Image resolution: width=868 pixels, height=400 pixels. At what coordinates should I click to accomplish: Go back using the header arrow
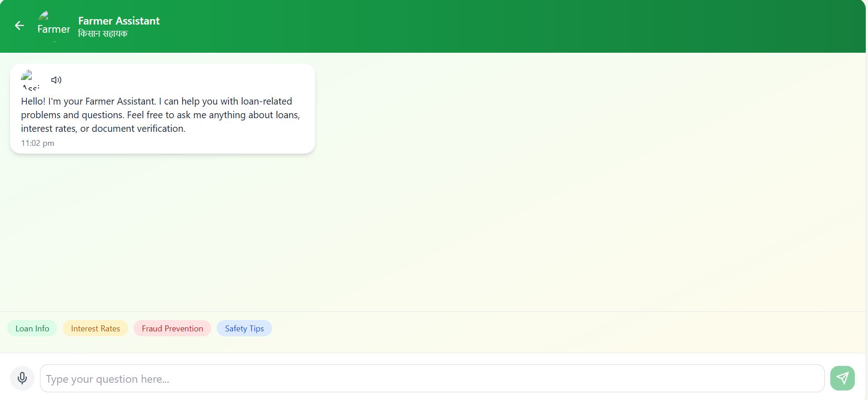20,25
